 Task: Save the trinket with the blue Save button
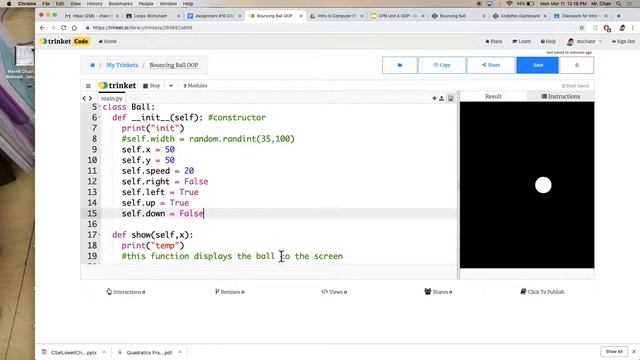[537, 65]
